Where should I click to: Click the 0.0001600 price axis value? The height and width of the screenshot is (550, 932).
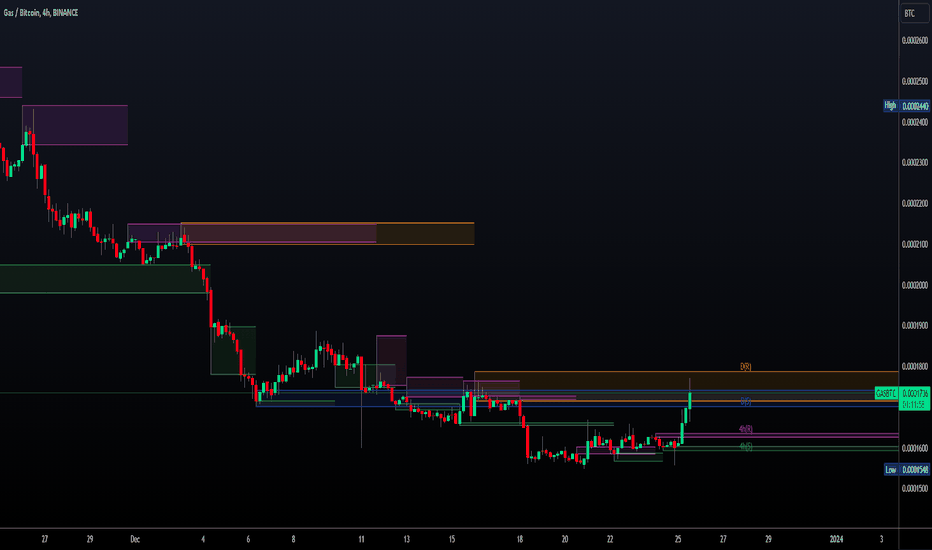(915, 448)
